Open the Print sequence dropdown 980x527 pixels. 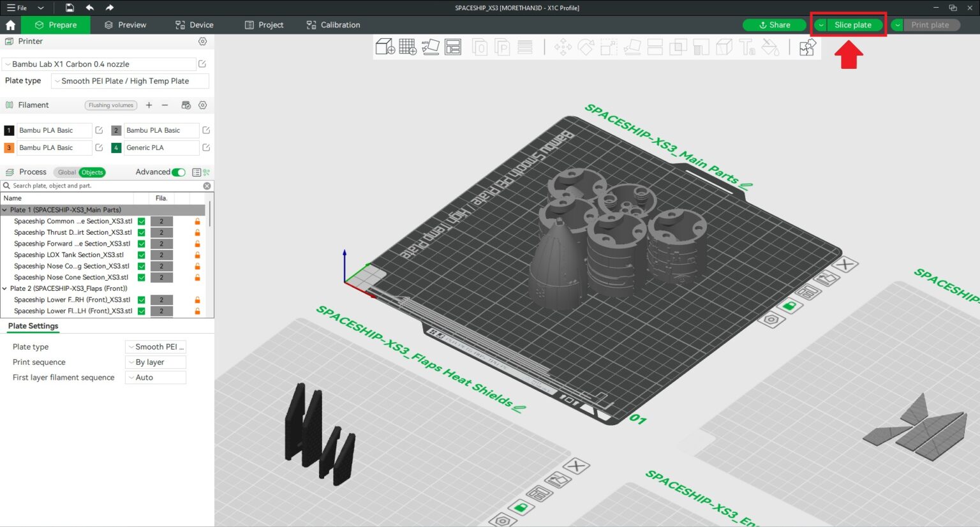click(x=155, y=362)
